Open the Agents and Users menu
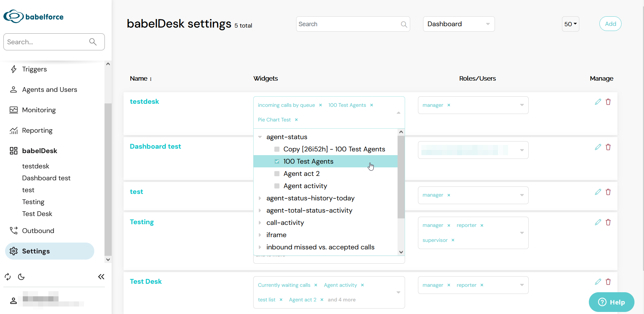Screen dimensions: 644x314 pos(50,89)
